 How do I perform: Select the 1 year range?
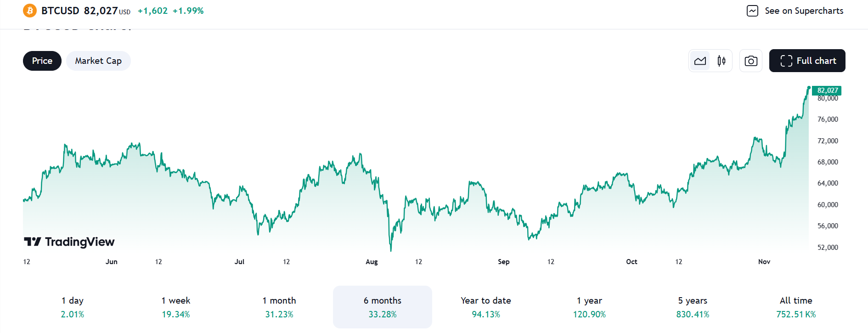pyautogui.click(x=589, y=307)
